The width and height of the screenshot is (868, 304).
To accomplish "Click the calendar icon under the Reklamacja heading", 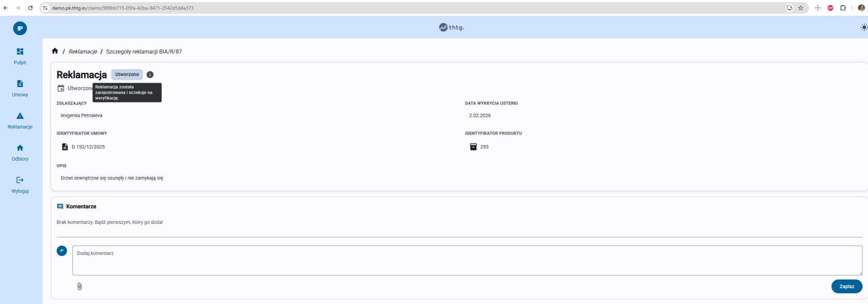I will pos(61,88).
